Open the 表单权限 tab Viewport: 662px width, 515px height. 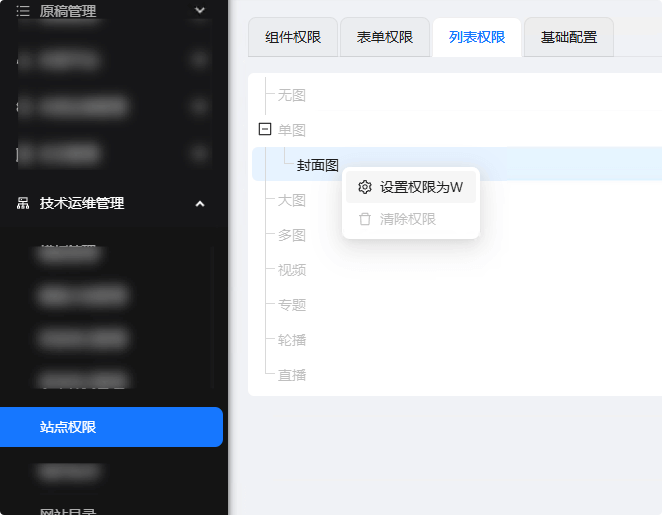(385, 38)
